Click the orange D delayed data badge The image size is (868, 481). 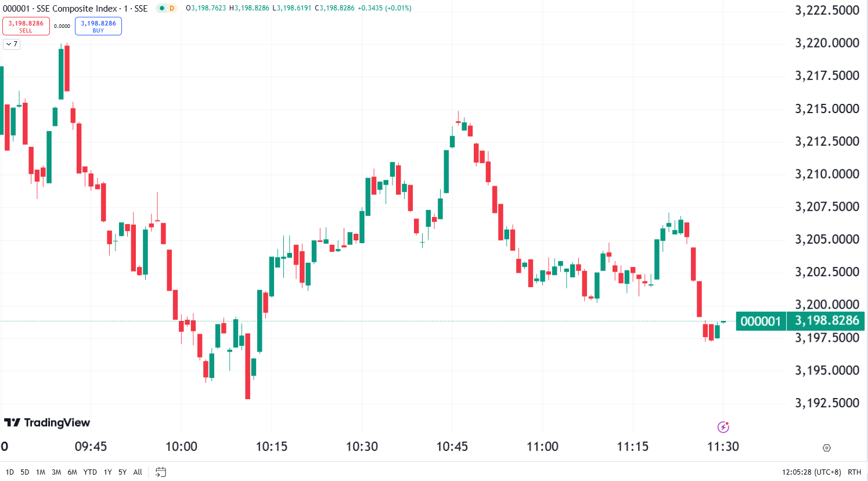pyautogui.click(x=172, y=8)
